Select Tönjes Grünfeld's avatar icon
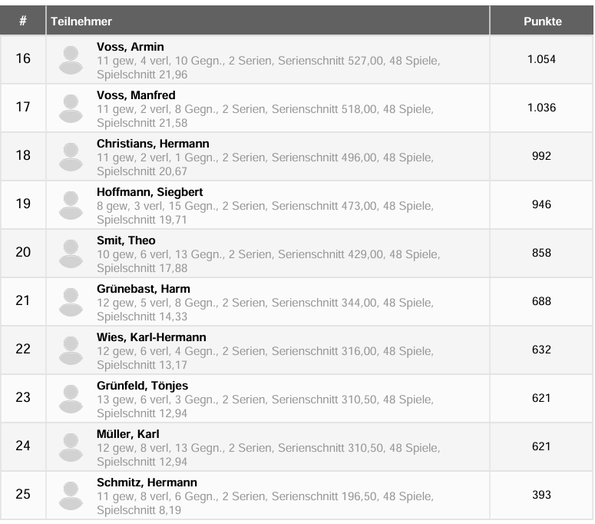 [71, 399]
